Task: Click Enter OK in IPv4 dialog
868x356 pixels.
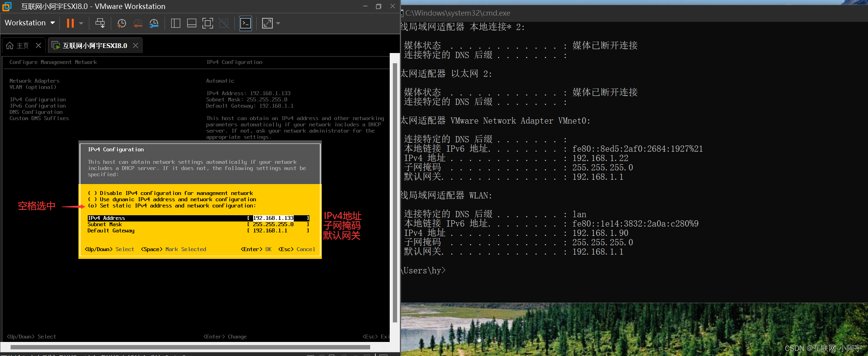Action: pyautogui.click(x=256, y=249)
